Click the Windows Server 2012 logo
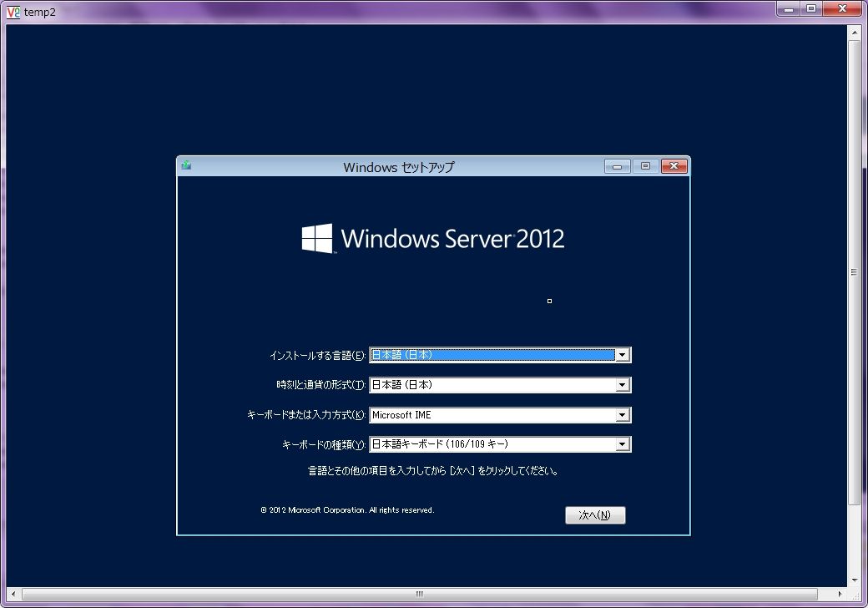This screenshot has width=868, height=608. [x=433, y=239]
